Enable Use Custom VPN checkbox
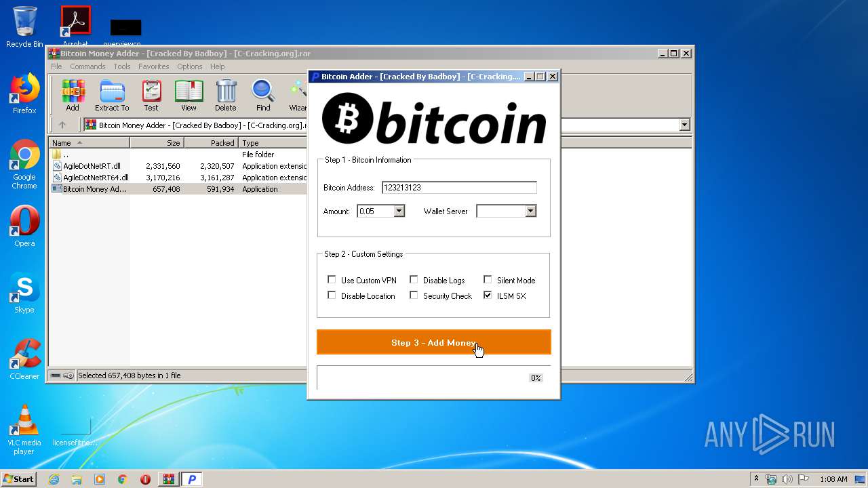868x488 pixels. (332, 279)
